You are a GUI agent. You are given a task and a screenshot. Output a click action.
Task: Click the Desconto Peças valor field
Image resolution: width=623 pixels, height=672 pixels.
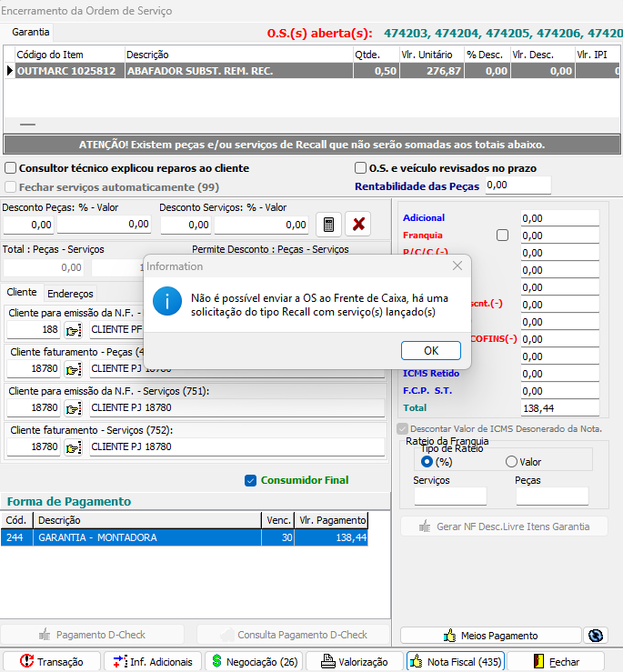[105, 224]
